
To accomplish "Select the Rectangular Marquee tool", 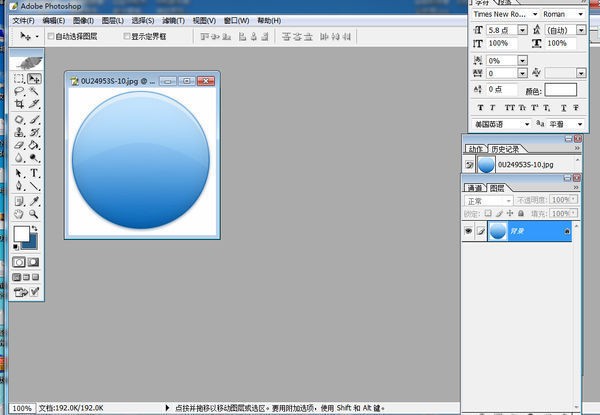I will click(x=19, y=78).
